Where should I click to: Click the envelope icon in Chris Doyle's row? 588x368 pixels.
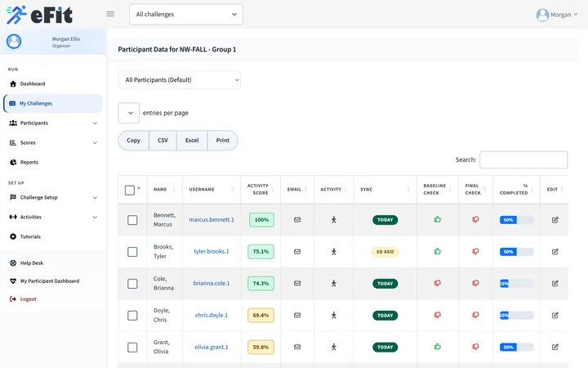pyautogui.click(x=297, y=316)
